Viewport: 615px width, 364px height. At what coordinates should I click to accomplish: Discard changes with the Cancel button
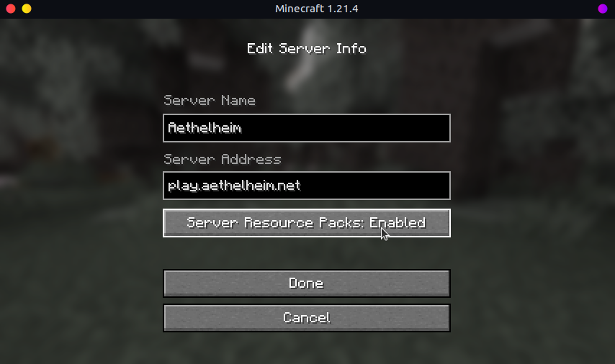[x=307, y=318]
